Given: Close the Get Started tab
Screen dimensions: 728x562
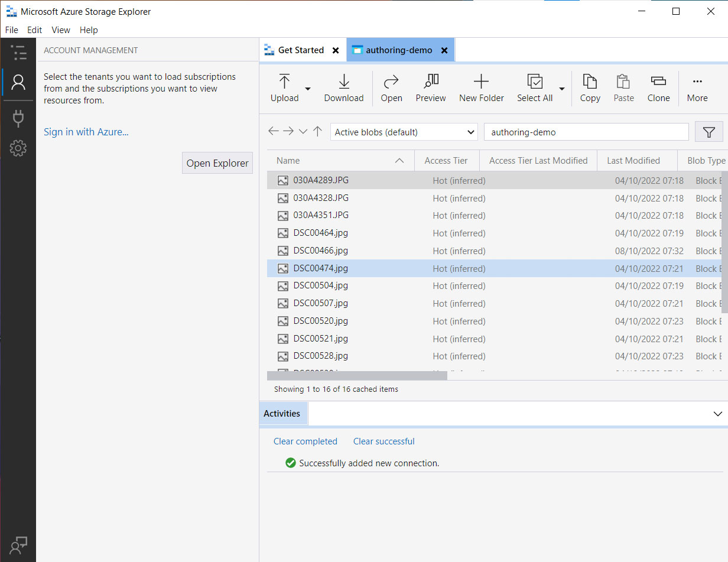Looking at the screenshot, I should pos(336,50).
